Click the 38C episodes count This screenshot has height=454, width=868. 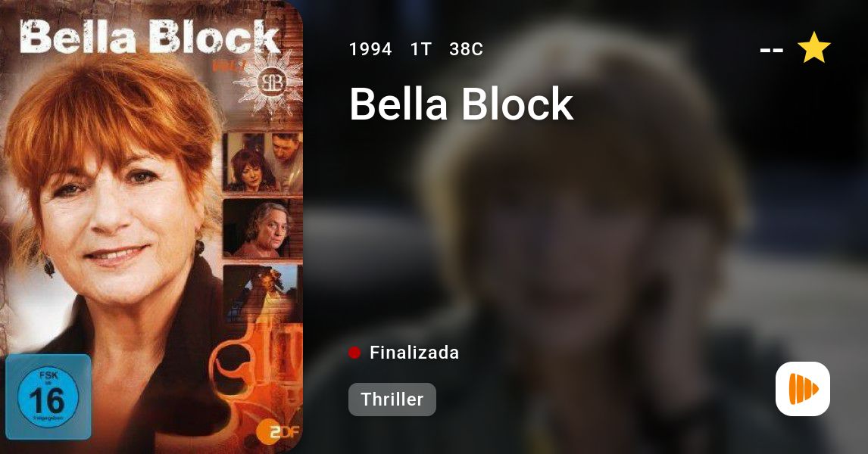(466, 49)
